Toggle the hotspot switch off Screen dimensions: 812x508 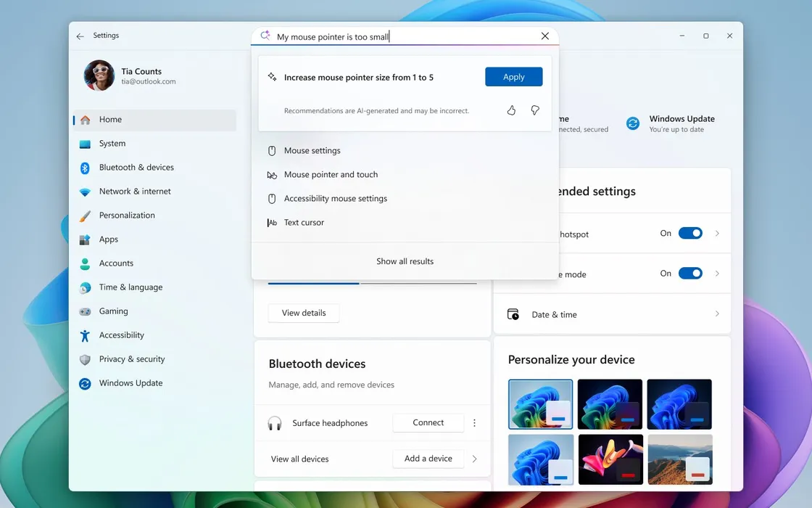pos(690,233)
